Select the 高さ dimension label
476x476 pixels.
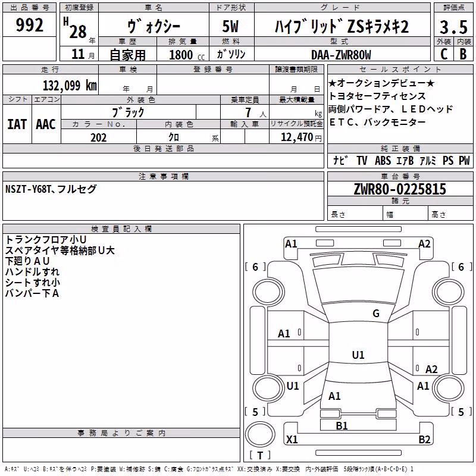(439, 215)
